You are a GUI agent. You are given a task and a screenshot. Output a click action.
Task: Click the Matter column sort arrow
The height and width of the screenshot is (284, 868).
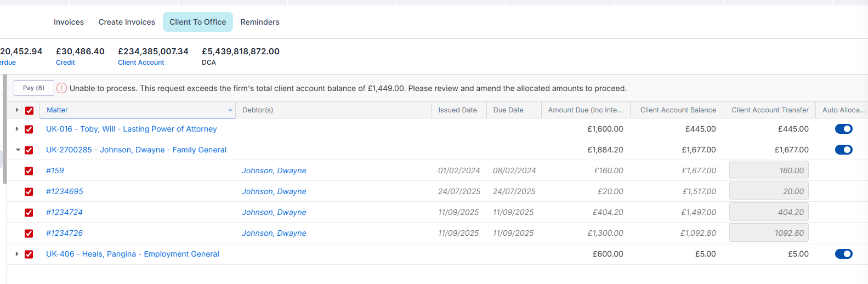pyautogui.click(x=230, y=110)
